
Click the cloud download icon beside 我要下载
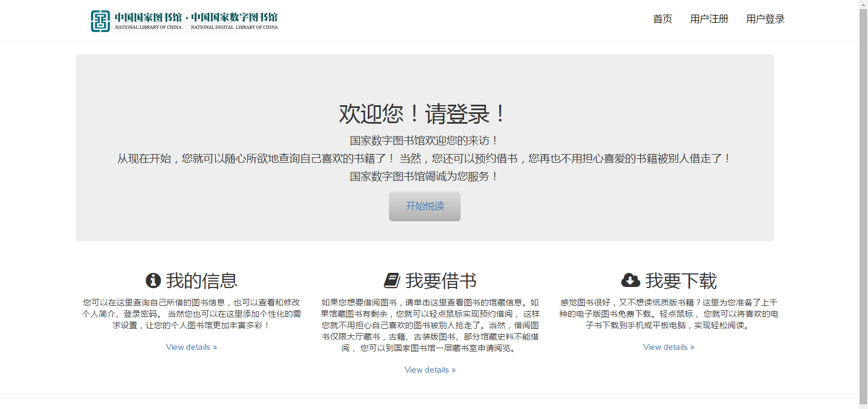tap(630, 280)
